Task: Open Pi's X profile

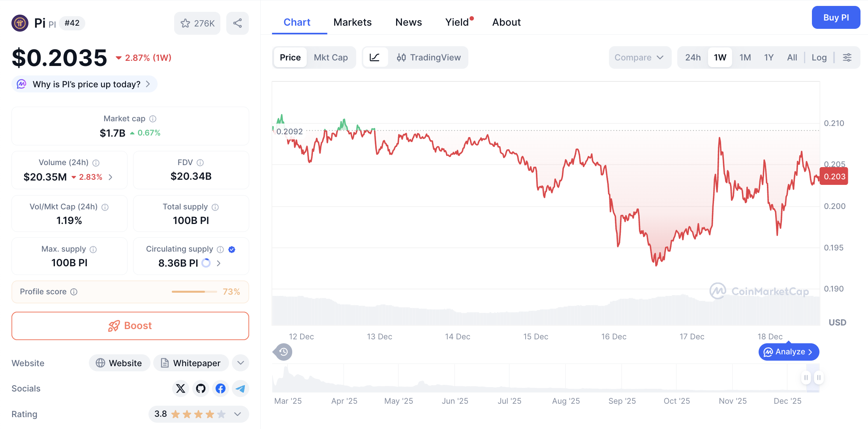Action: click(180, 388)
